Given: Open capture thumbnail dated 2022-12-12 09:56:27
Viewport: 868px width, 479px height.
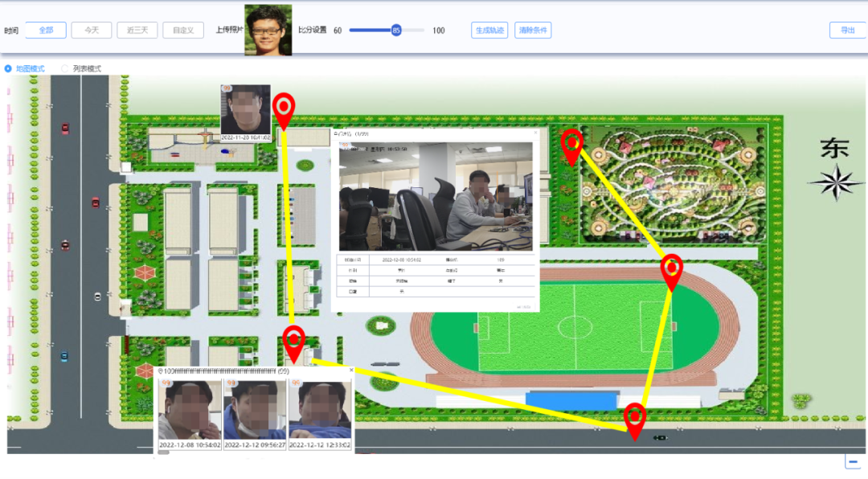Looking at the screenshot, I should click(255, 413).
